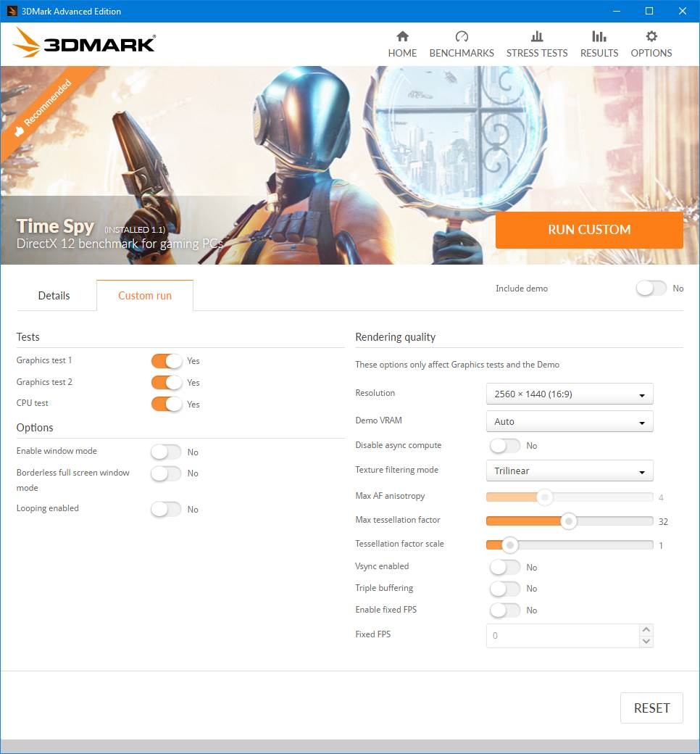Open the Results bar chart icon
Image resolution: width=700 pixels, height=754 pixels.
click(599, 36)
